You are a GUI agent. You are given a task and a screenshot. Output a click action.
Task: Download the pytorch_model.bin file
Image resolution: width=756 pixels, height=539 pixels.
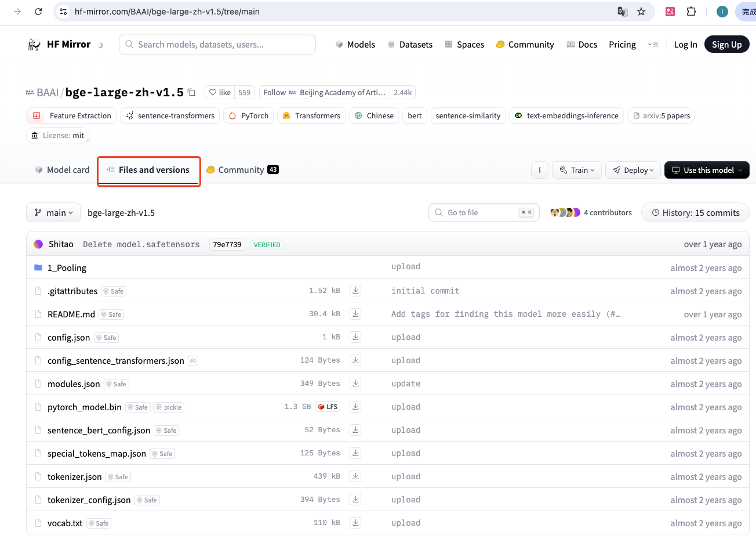355,407
